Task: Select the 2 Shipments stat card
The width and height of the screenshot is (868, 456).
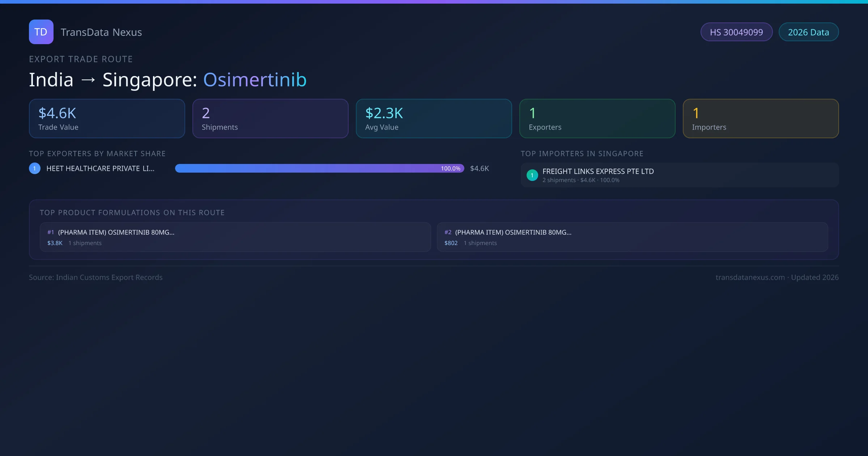Action: click(x=270, y=119)
